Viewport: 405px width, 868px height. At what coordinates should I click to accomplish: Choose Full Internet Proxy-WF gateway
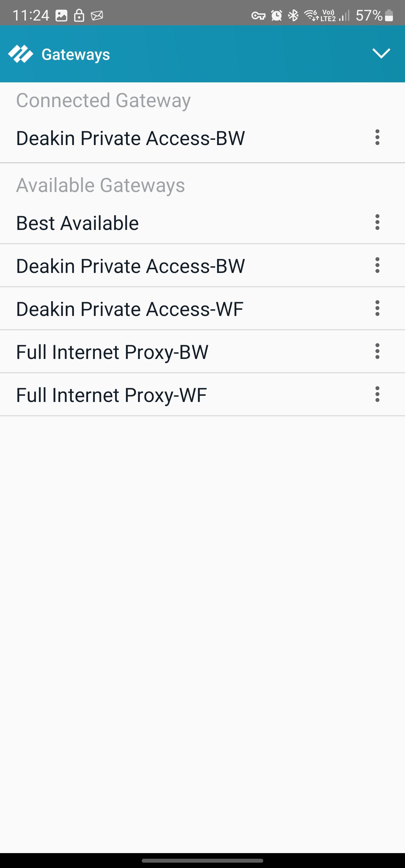pyautogui.click(x=111, y=395)
